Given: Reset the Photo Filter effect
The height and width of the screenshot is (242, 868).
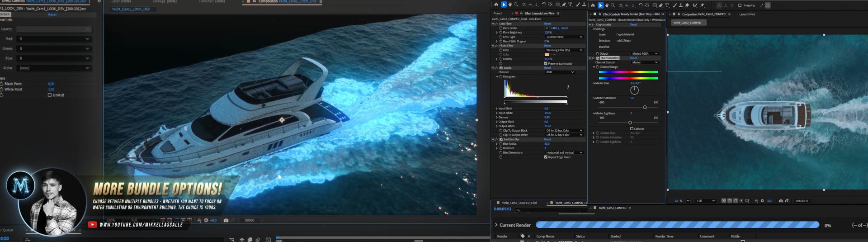Looking at the screenshot, I should pyautogui.click(x=547, y=46).
